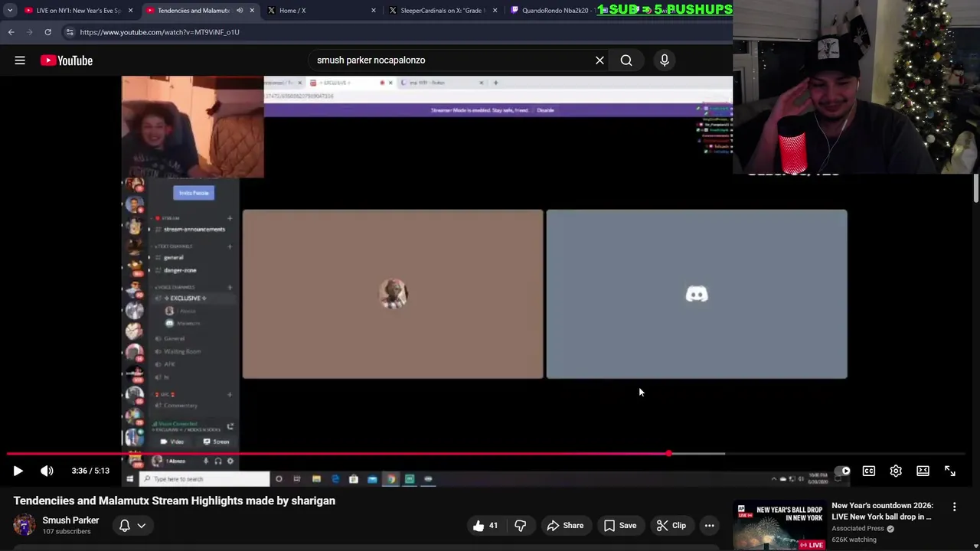
Task: Turn on closed captions
Action: (x=869, y=471)
